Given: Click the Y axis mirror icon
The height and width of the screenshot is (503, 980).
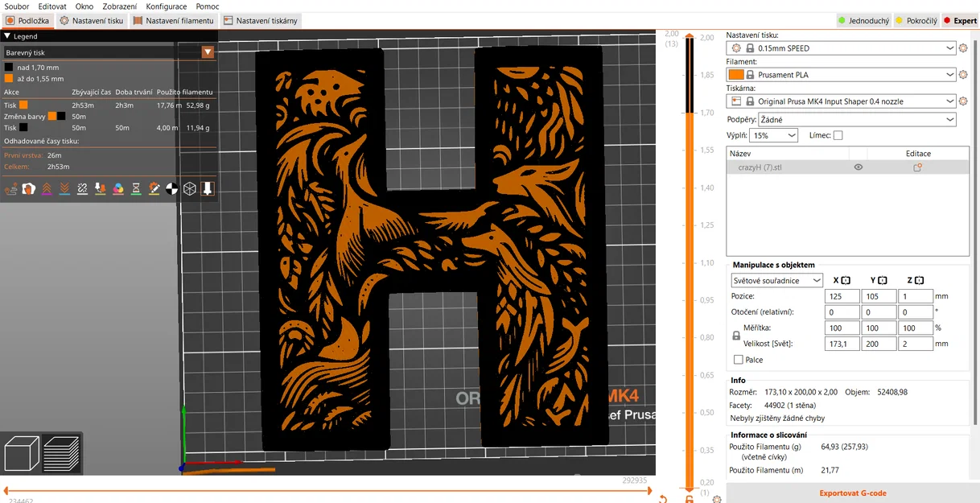Looking at the screenshot, I should (883, 280).
